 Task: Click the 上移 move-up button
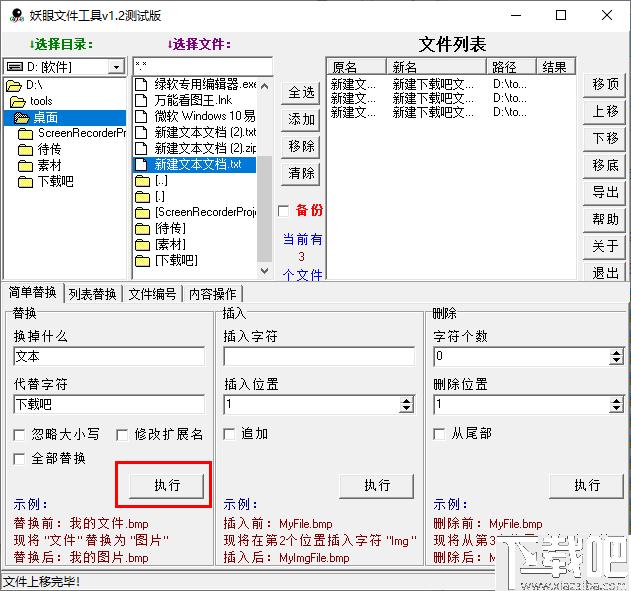(604, 111)
